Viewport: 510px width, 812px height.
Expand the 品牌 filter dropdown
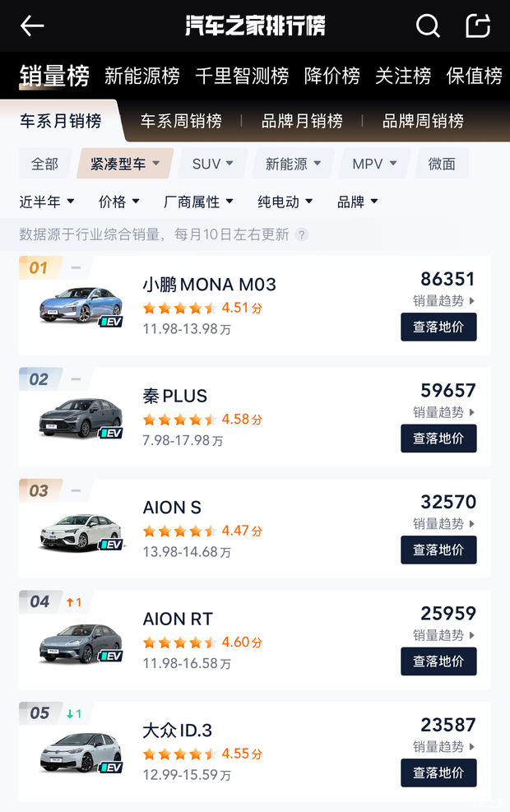357,201
